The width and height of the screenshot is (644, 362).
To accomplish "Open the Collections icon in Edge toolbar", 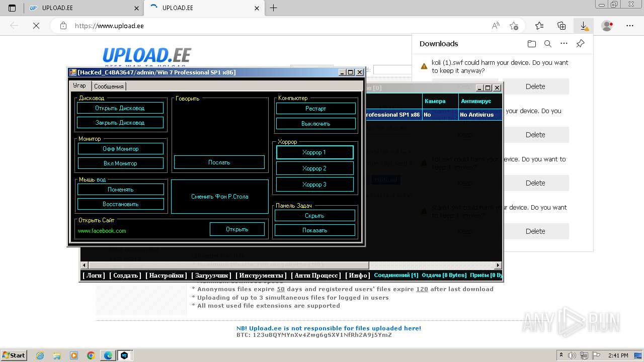I will [561, 26].
